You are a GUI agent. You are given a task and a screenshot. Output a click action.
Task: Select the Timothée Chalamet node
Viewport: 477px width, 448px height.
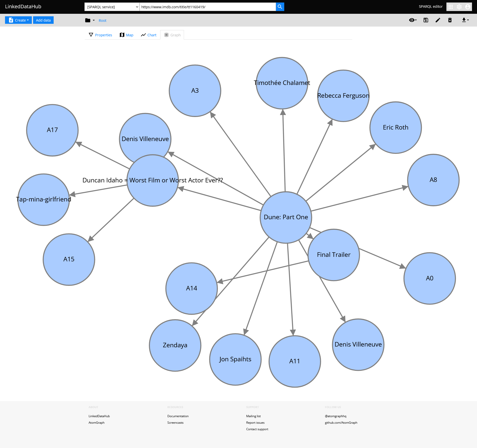point(282,83)
